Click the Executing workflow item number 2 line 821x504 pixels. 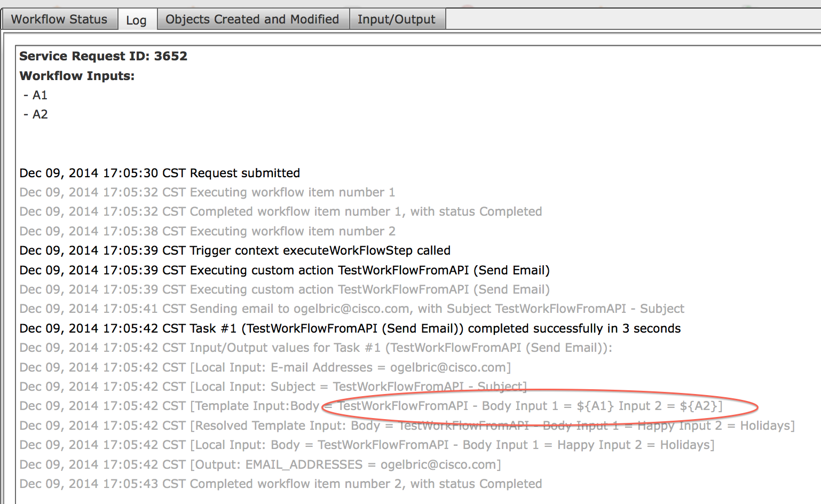pos(207,231)
